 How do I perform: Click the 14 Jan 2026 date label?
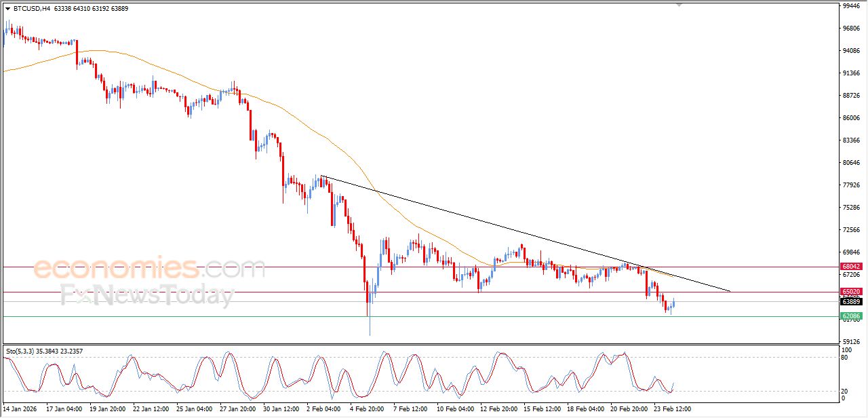pos(20,409)
